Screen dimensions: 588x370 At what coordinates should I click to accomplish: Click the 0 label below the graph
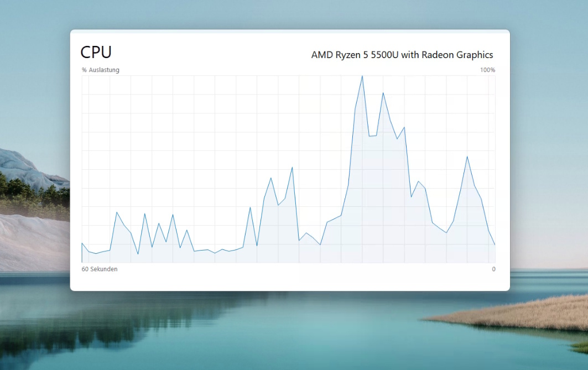point(493,269)
